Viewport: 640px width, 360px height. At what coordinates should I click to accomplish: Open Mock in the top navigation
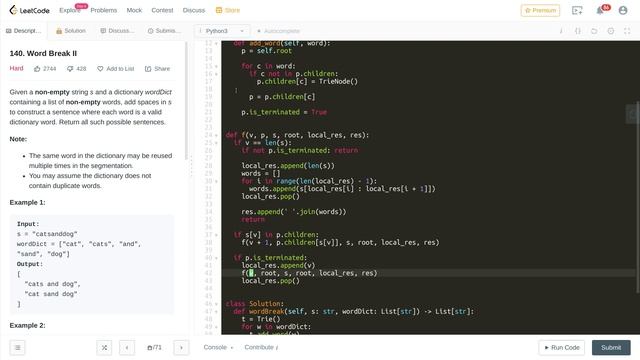point(134,10)
